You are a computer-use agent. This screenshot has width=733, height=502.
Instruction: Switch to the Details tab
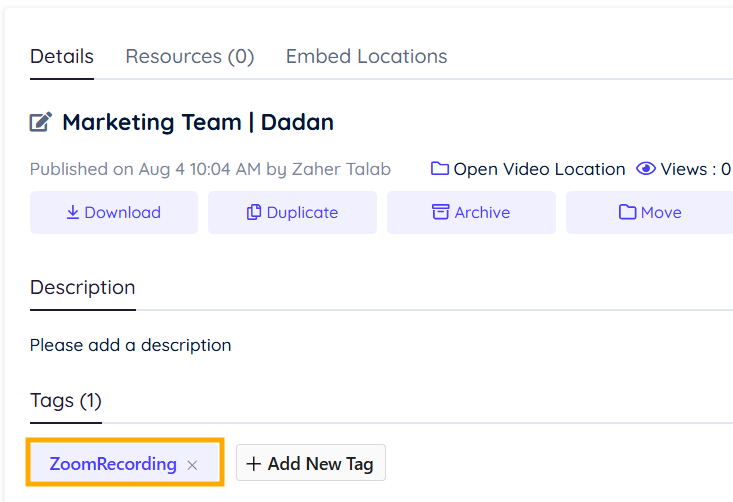click(x=62, y=56)
